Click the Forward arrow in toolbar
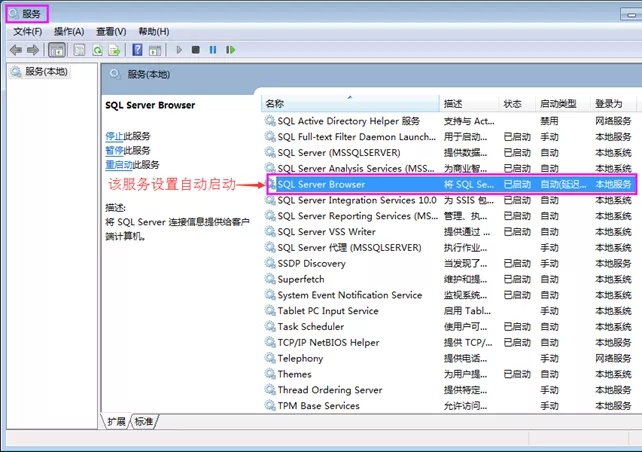 pyautogui.click(x=33, y=49)
